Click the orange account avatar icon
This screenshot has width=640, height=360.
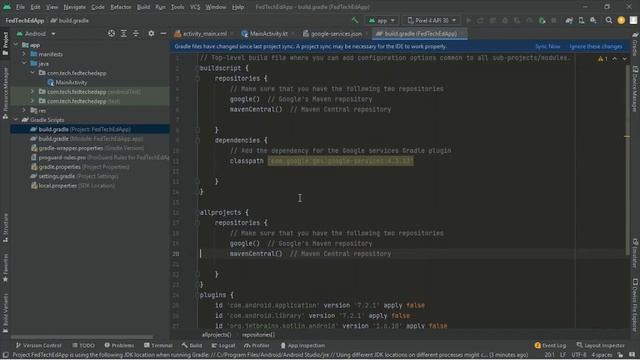(x=621, y=20)
